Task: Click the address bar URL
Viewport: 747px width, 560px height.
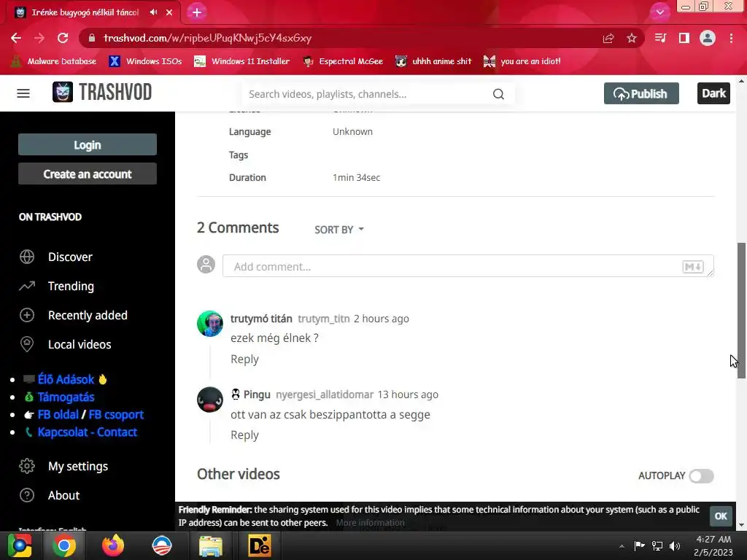Action: pyautogui.click(x=207, y=38)
